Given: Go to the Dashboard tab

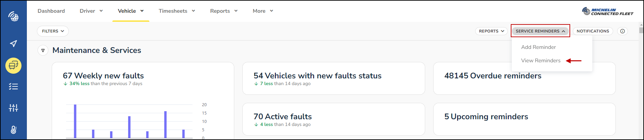Looking at the screenshot, I should click(51, 11).
